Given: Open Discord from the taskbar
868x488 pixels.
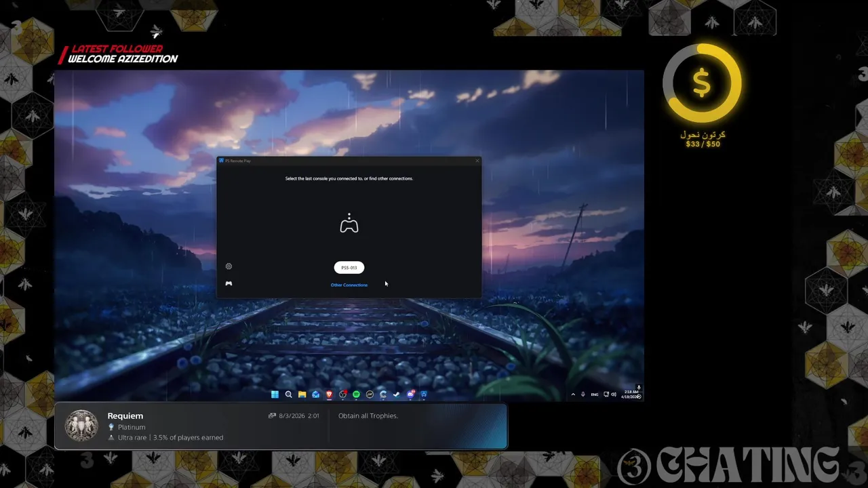Looking at the screenshot, I should 410,394.
